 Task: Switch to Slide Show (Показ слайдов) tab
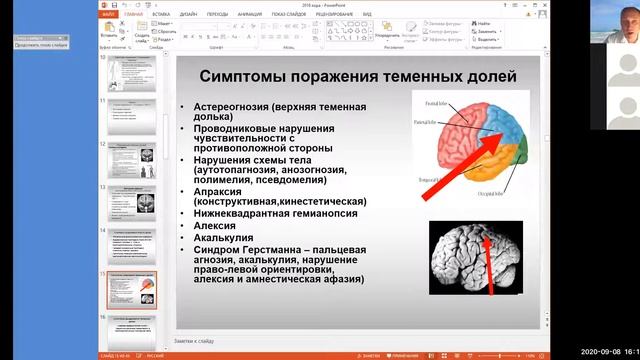click(x=289, y=14)
